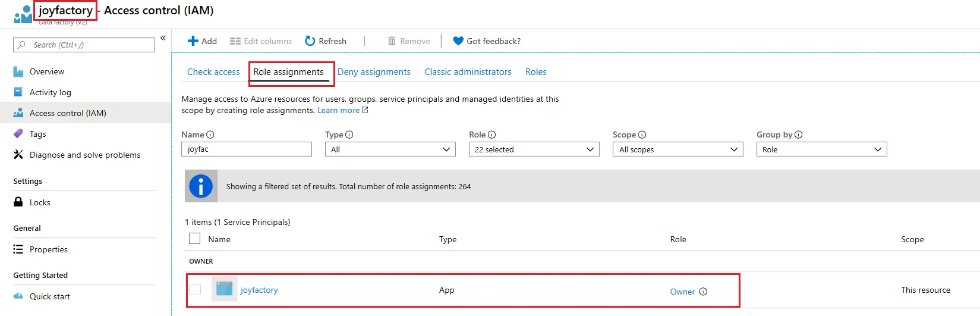Open Activity log sidebar icon

tap(18, 92)
